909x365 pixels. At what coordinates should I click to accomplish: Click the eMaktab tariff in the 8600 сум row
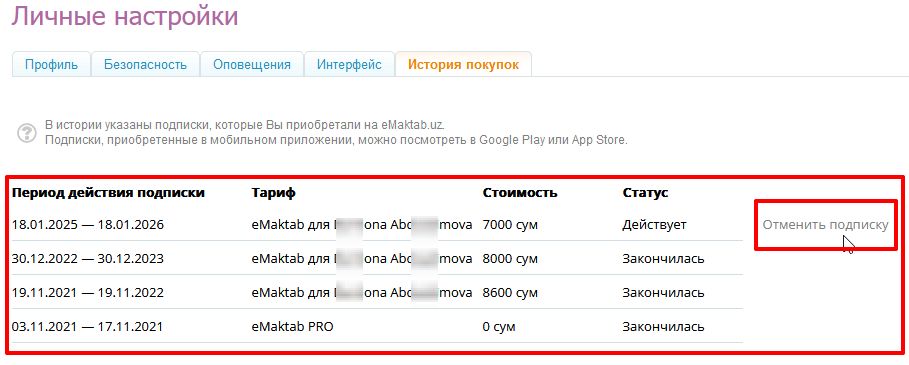pos(362,293)
